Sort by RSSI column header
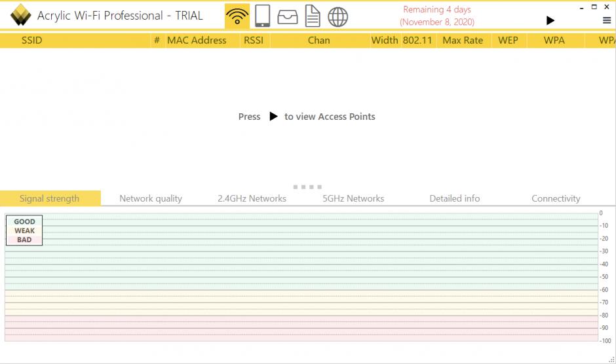 point(254,41)
